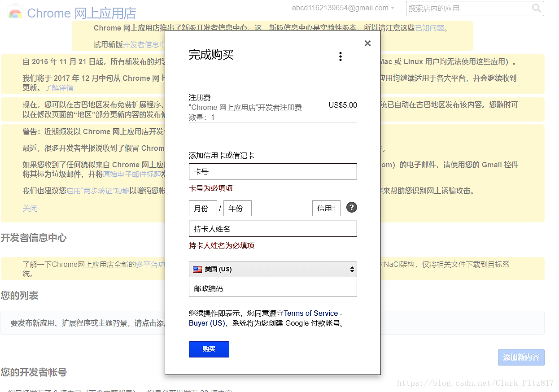Open the 信用卡 card type dropdown
The height and width of the screenshot is (392, 559).
pyautogui.click(x=326, y=208)
